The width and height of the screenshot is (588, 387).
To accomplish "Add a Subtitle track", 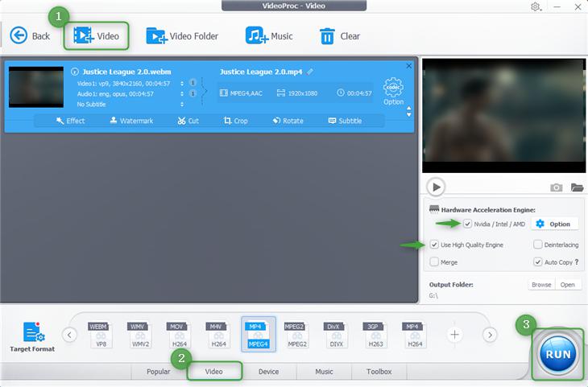I will [345, 121].
